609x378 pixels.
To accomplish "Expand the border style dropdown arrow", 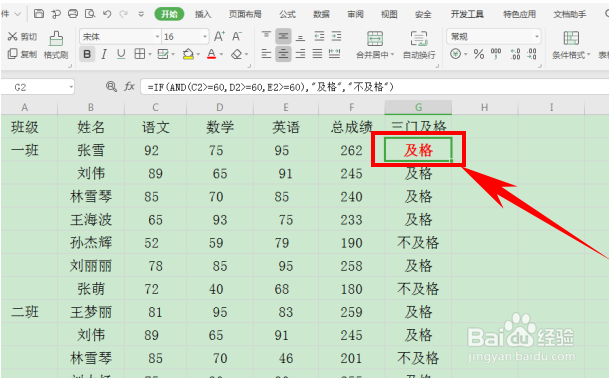I will [x=150, y=54].
